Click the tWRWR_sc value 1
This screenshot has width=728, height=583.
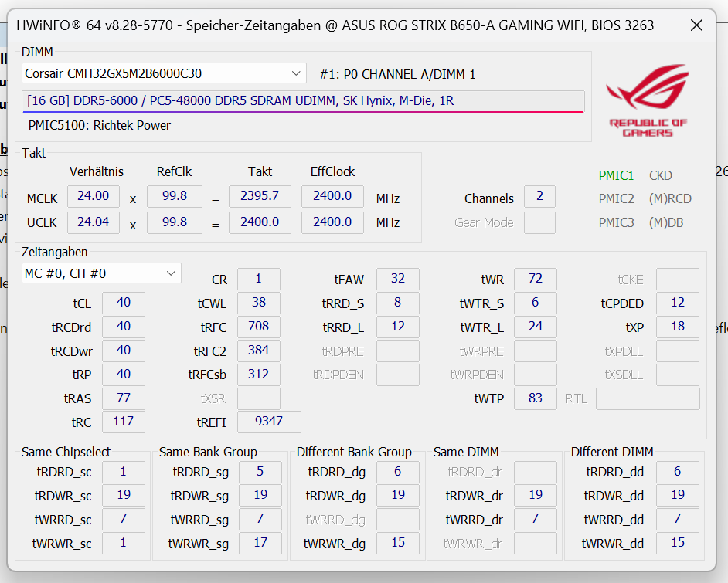point(124,543)
